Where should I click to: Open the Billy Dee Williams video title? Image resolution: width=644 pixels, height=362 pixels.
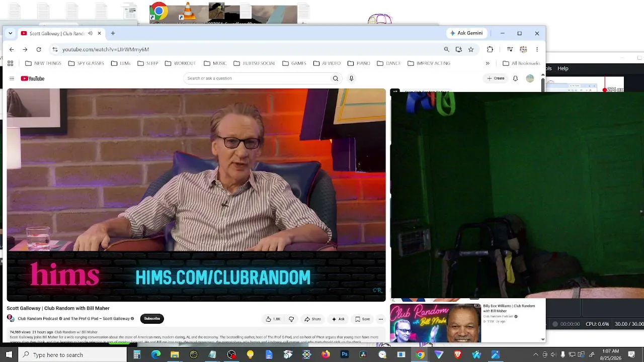pyautogui.click(x=509, y=308)
